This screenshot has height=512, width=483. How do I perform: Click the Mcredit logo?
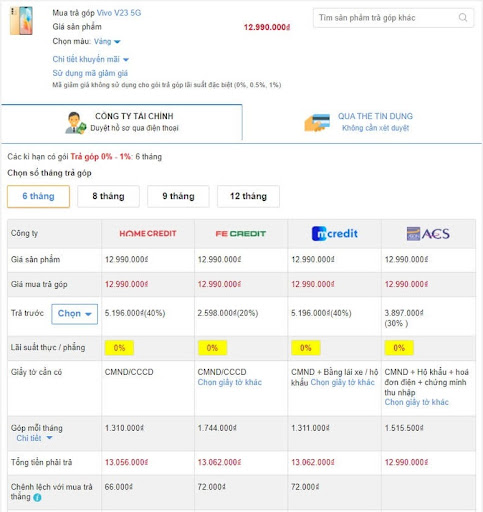[335, 234]
